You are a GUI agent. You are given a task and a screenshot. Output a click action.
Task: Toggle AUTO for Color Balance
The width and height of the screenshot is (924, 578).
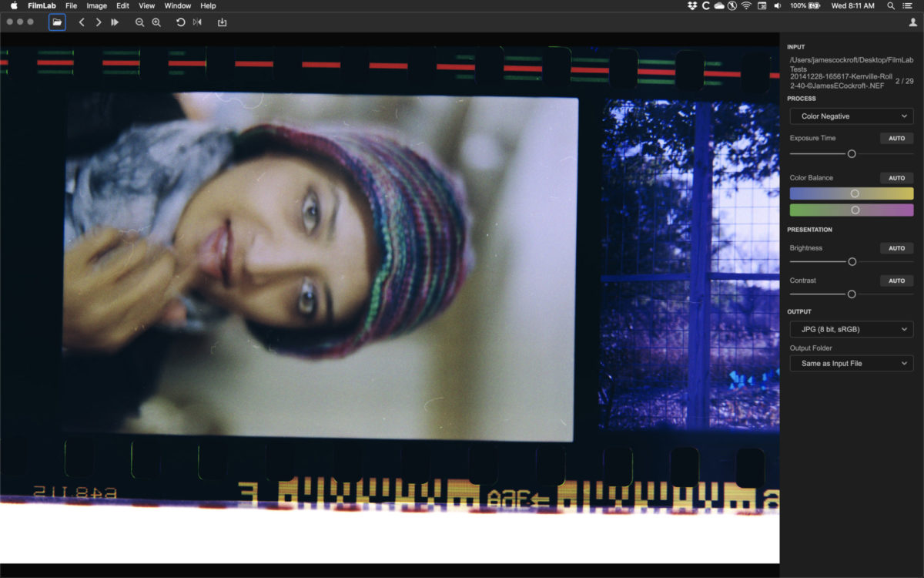(896, 178)
